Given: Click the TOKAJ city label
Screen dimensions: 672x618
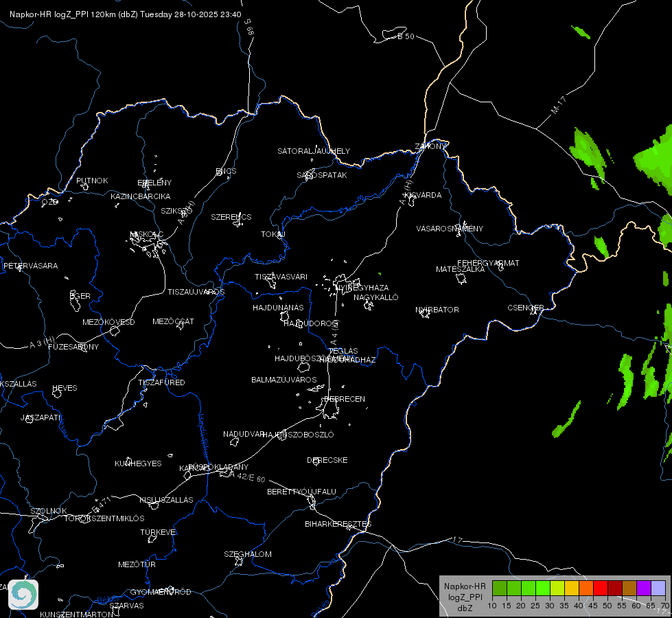Looking at the screenshot, I should pyautogui.click(x=273, y=234).
